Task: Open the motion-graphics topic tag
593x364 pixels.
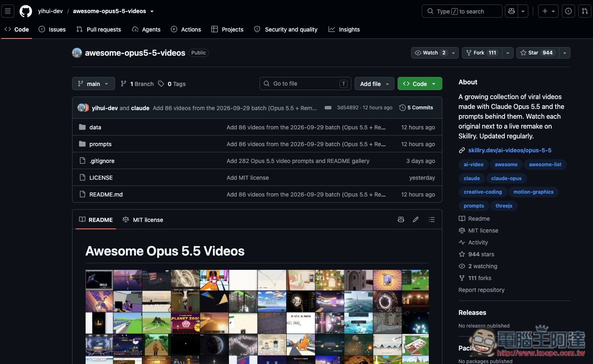Action: 534,192
